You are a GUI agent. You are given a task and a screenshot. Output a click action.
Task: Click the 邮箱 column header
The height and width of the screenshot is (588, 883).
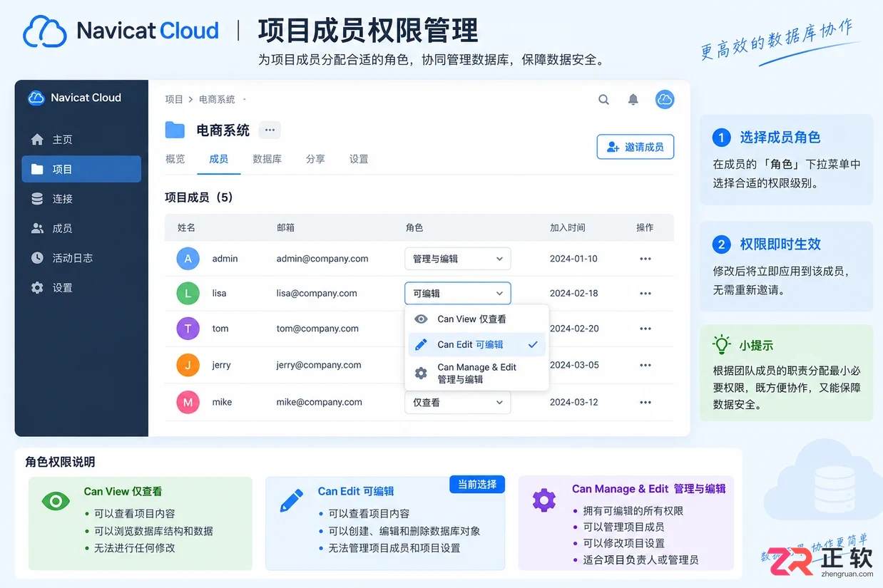coord(285,227)
